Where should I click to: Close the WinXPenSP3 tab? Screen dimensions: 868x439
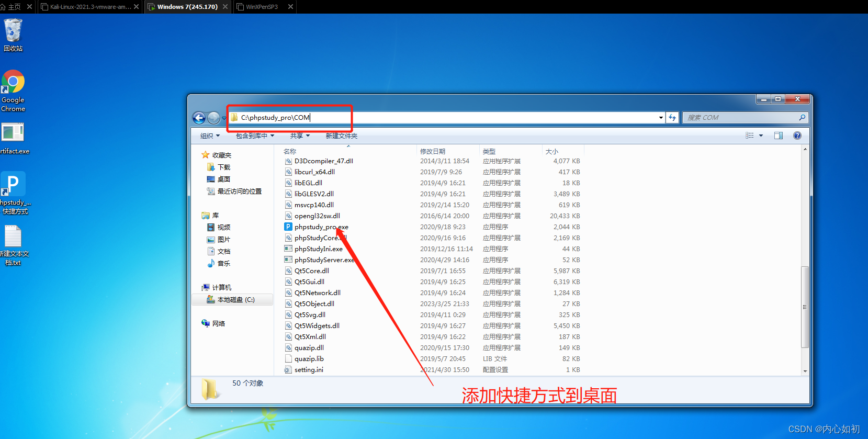[x=290, y=7]
